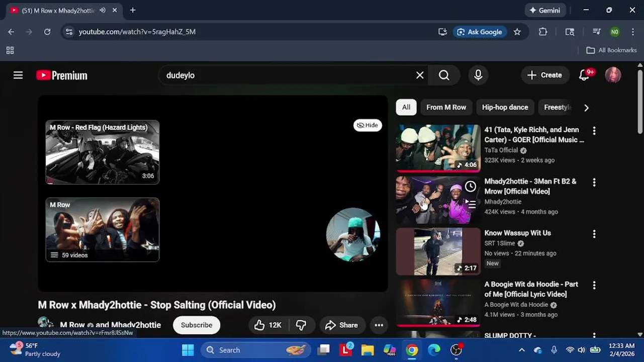Like the video with 12K likes
This screenshot has height=362, width=644.
(268, 325)
